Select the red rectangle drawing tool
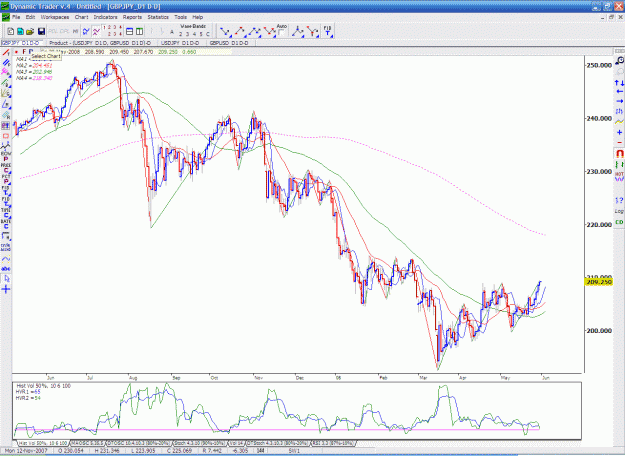625x456 pixels. [x=6, y=136]
